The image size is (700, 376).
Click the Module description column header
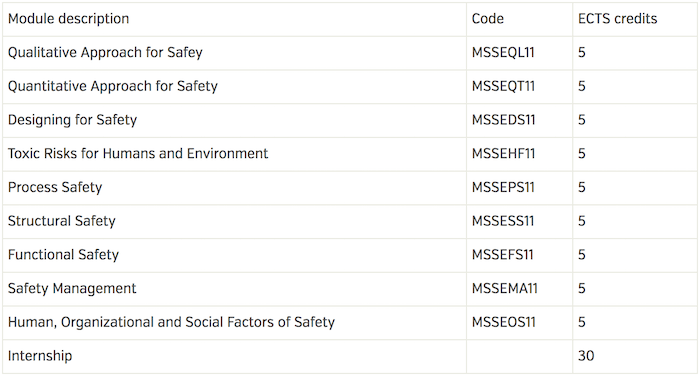pos(68,19)
